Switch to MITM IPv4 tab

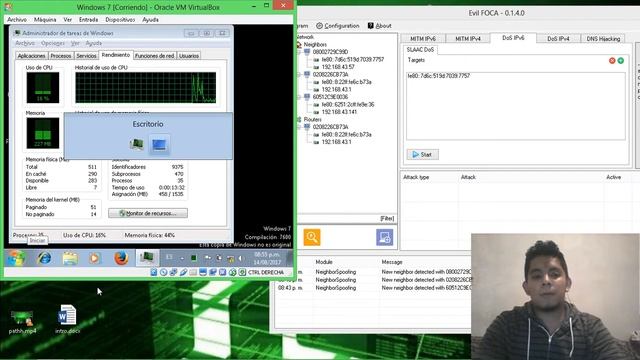468,38
